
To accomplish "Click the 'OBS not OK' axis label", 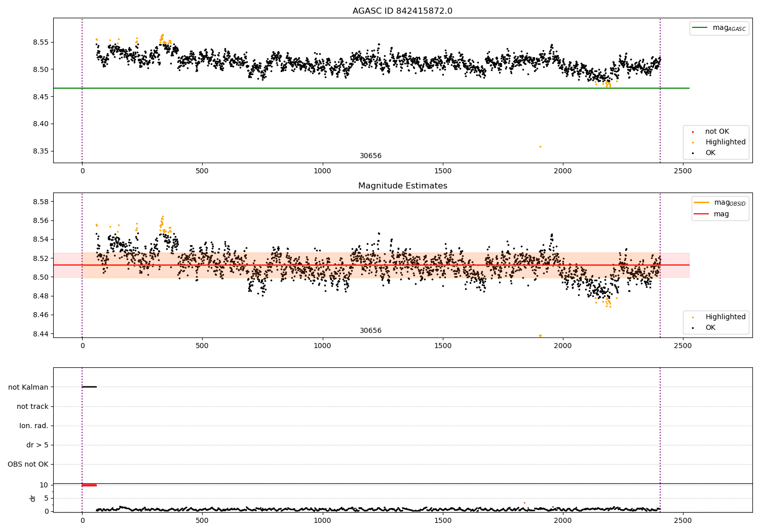I will (x=28, y=464).
